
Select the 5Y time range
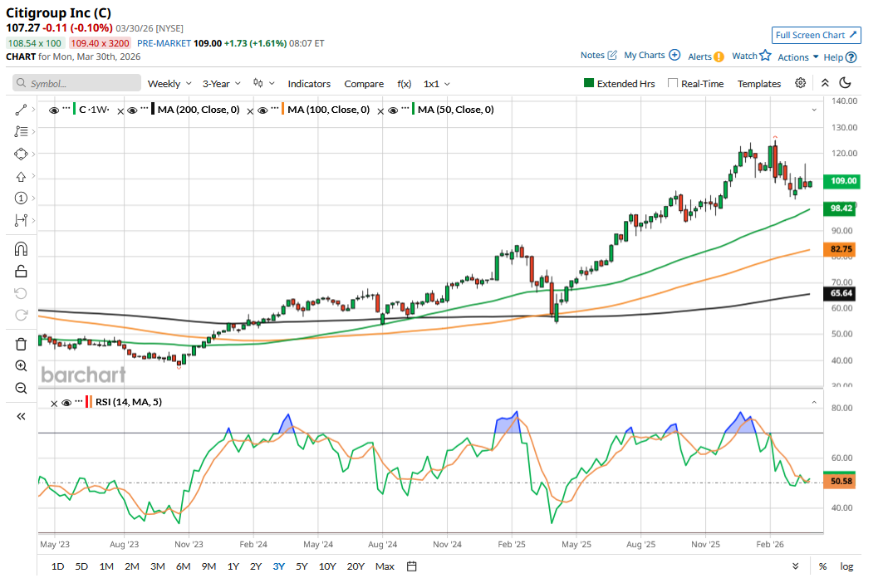click(x=301, y=566)
